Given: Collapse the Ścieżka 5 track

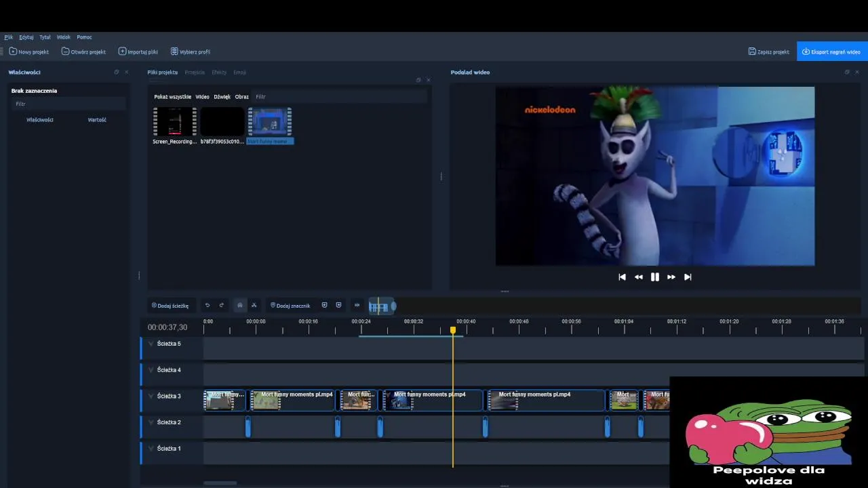Looking at the screenshot, I should click(151, 344).
